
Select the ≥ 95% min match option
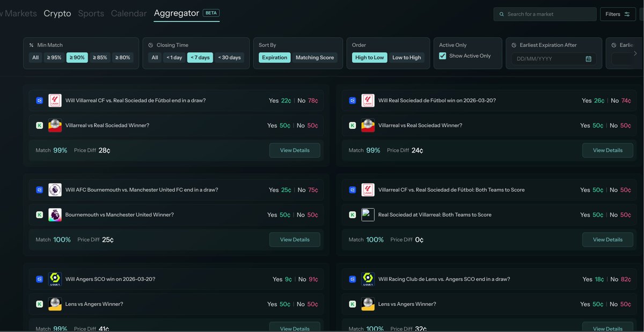(54, 57)
